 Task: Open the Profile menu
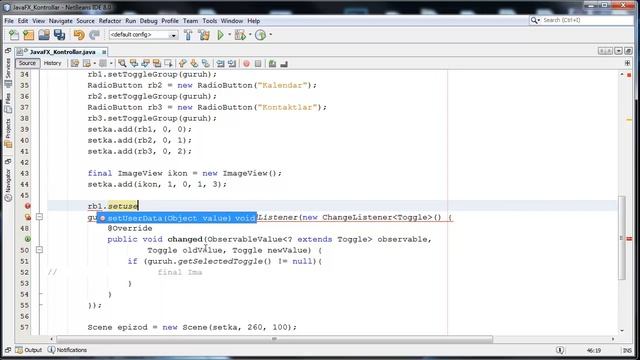(170, 21)
